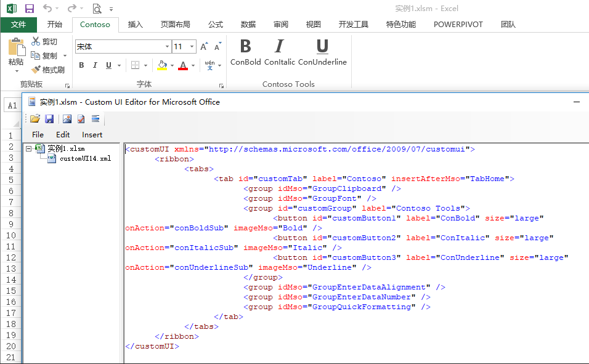Toggle small Bold in 字体 group
589x364 pixels.
point(81,65)
